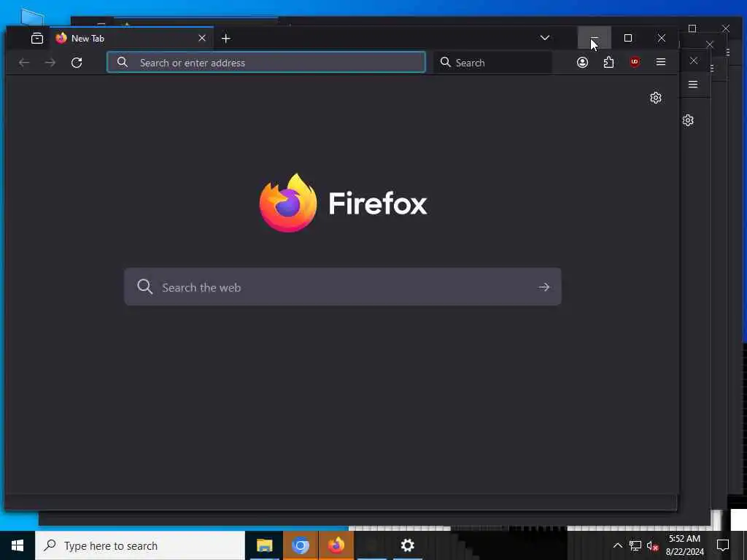Open a new tab with the plus button

(226, 39)
